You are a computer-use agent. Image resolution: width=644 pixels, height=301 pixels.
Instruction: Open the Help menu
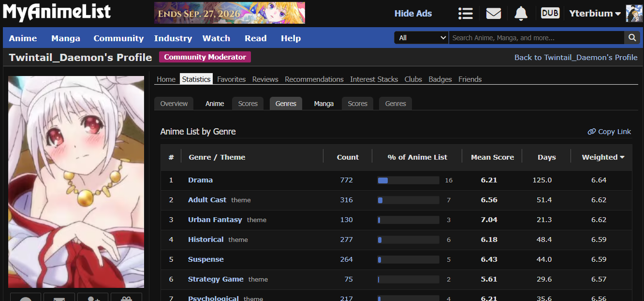tap(291, 38)
